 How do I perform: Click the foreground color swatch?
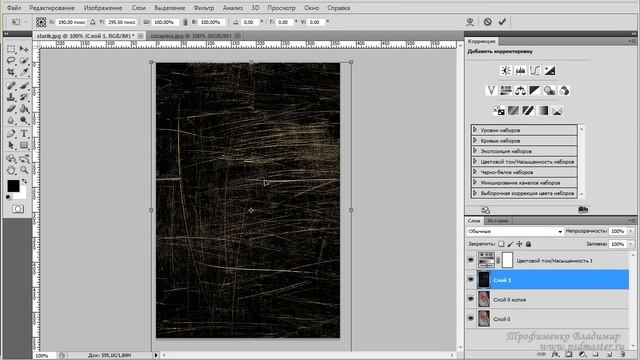point(13,186)
